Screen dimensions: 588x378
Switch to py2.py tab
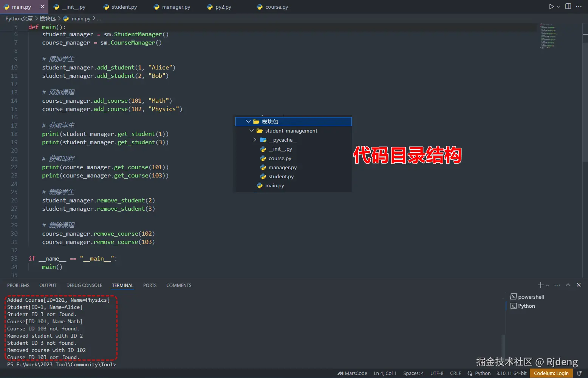(x=220, y=7)
